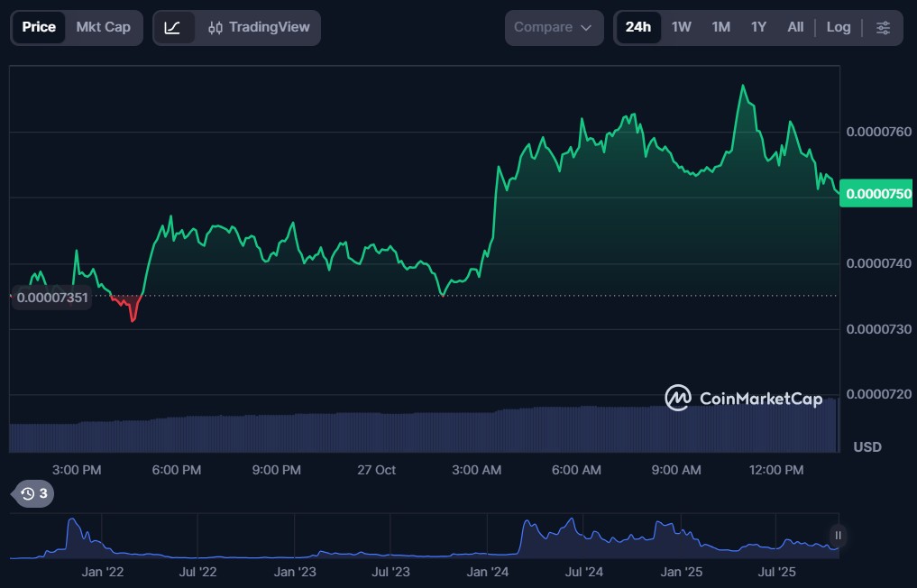Grab the range selector pause handle

pos(838,536)
